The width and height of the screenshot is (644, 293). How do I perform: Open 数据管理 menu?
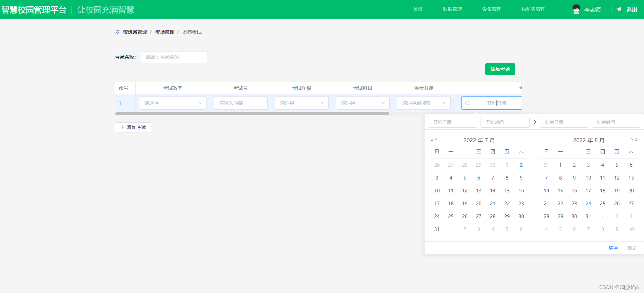tap(452, 9)
